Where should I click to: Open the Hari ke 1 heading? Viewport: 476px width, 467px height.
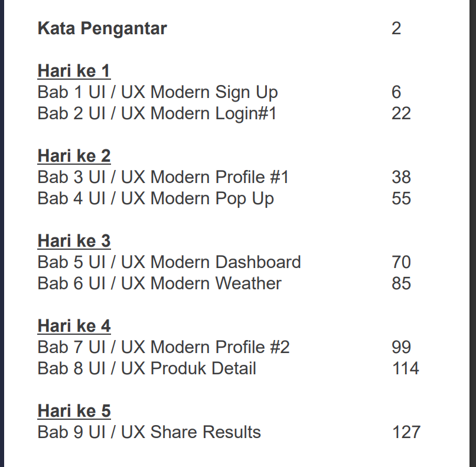coord(74,71)
